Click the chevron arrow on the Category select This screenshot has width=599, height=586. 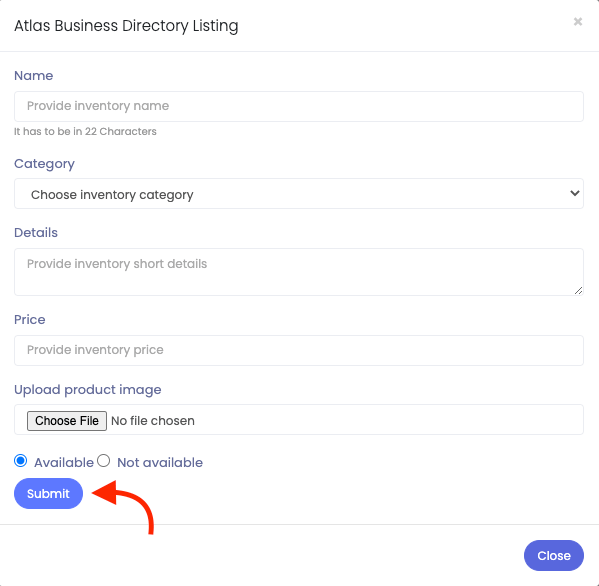[x=575, y=193]
